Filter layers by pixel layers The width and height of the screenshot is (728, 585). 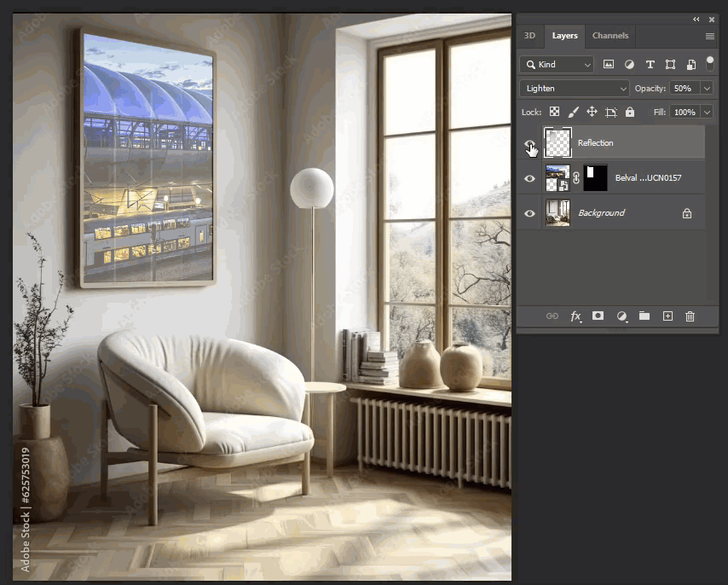[x=608, y=65]
